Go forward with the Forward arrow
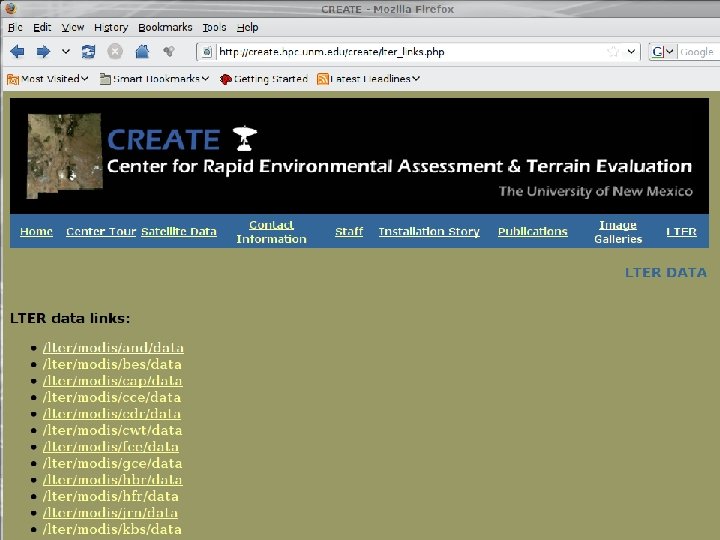Image resolution: width=720 pixels, height=540 pixels. [x=43, y=51]
